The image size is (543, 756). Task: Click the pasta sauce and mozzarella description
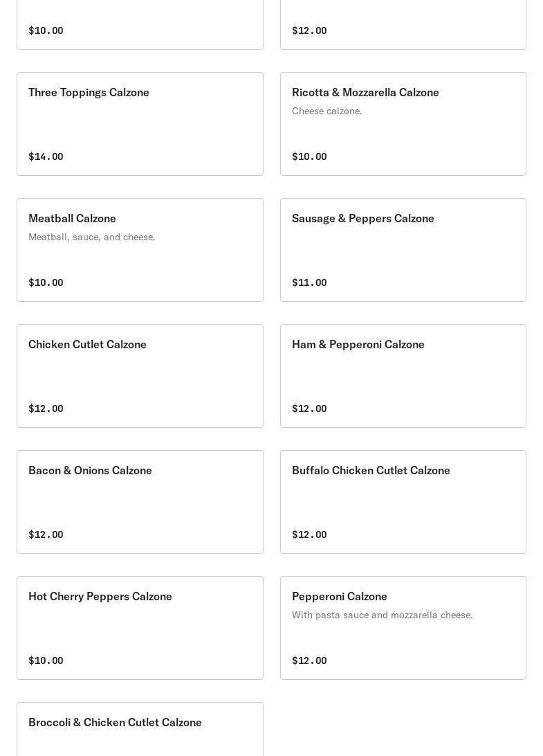382,615
